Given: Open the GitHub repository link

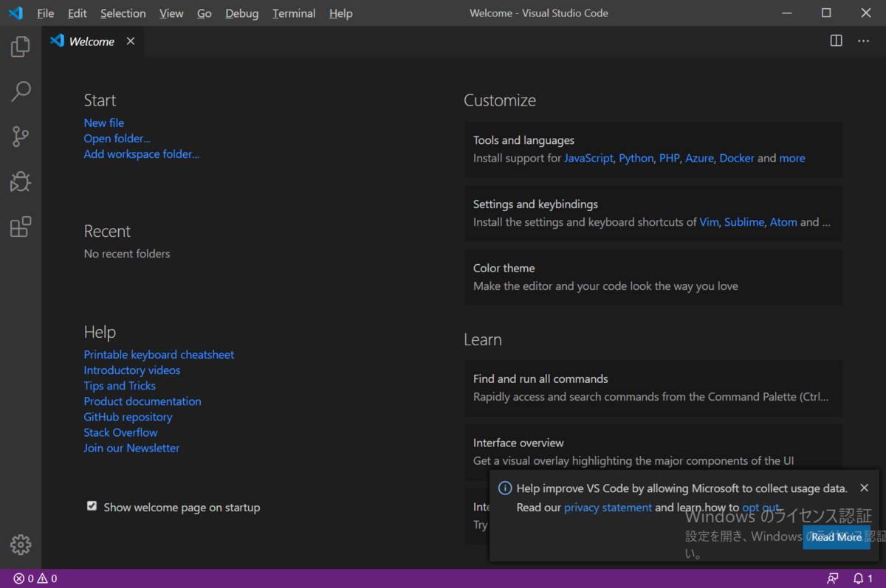Looking at the screenshot, I should pos(128,417).
